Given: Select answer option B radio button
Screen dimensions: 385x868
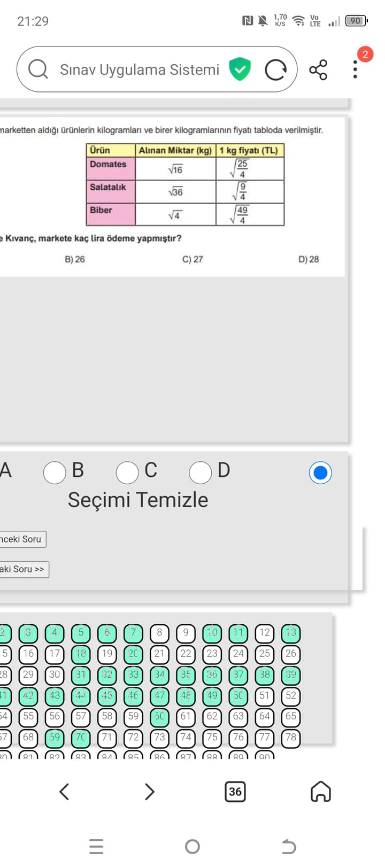Looking at the screenshot, I should (x=55, y=472).
